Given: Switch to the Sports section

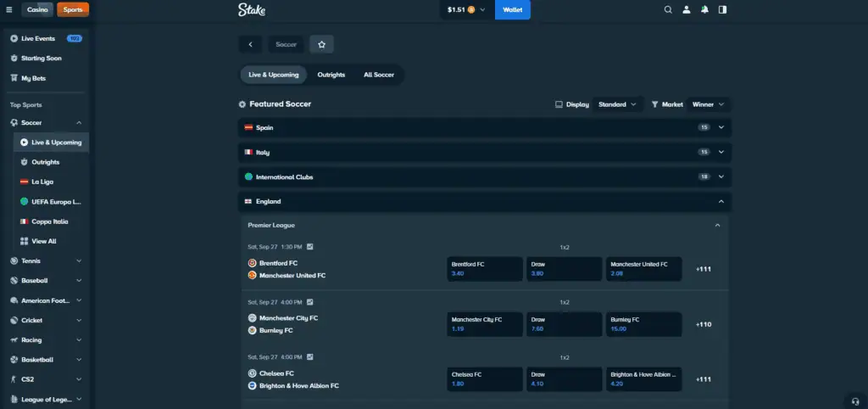Looking at the screenshot, I should click(73, 10).
